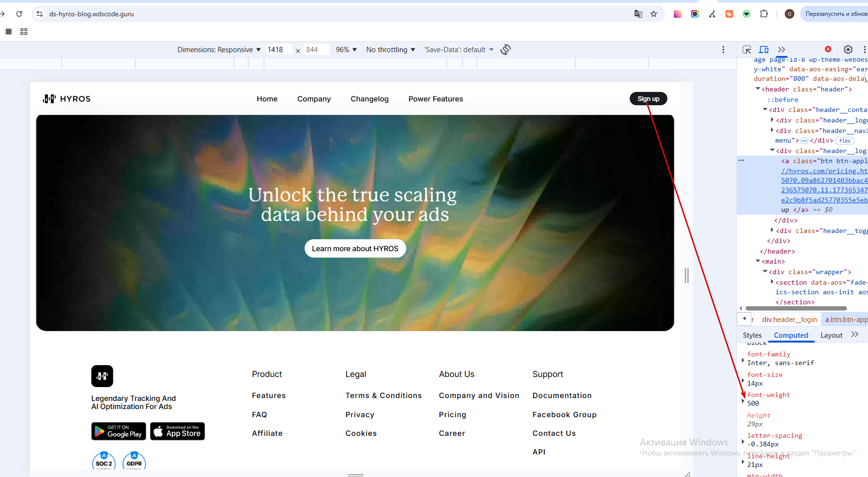Open the Company and Vision footer link

coord(479,396)
